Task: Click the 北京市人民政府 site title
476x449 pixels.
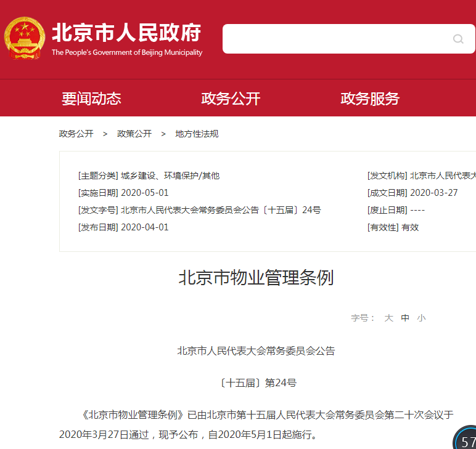Action: [126, 33]
